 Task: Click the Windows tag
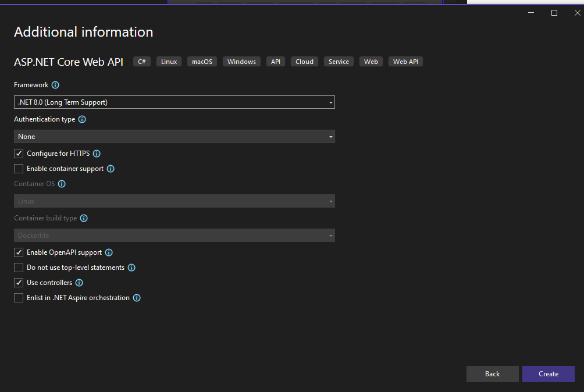coord(241,62)
